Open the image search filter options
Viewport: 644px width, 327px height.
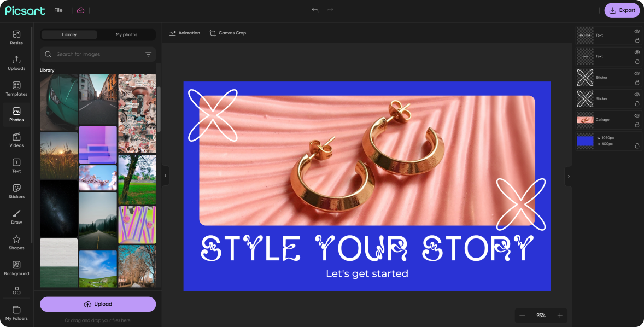tap(148, 54)
